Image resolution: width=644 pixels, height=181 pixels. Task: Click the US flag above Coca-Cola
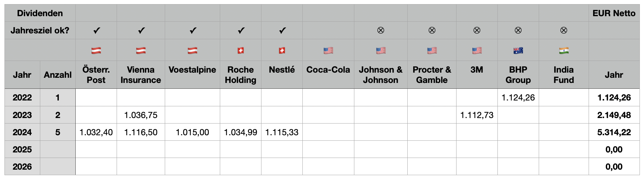pyautogui.click(x=328, y=51)
